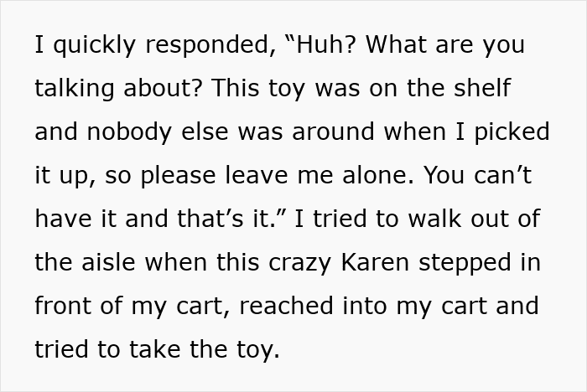Click the word "quickly" in the first line
The height and width of the screenshot is (392, 587).
(91, 45)
